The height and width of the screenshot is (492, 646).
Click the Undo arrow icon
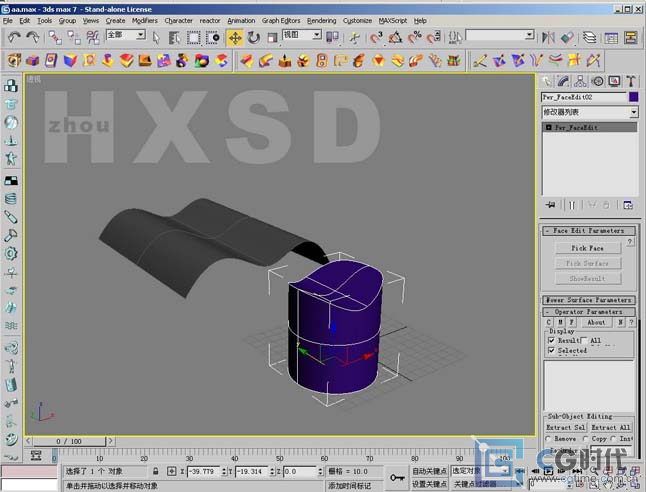pos(14,37)
